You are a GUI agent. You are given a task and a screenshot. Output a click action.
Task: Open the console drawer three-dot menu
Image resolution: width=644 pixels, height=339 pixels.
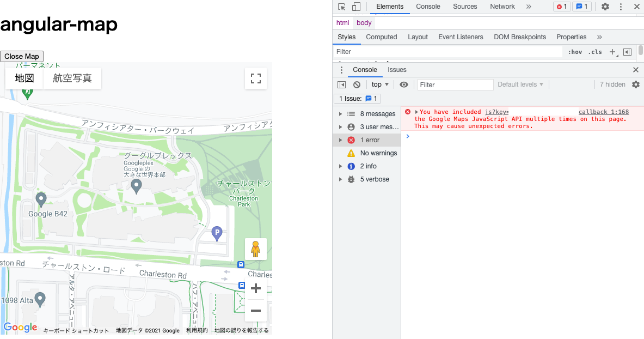(x=341, y=70)
